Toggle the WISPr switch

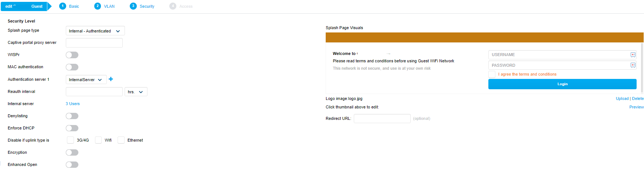(x=72, y=55)
